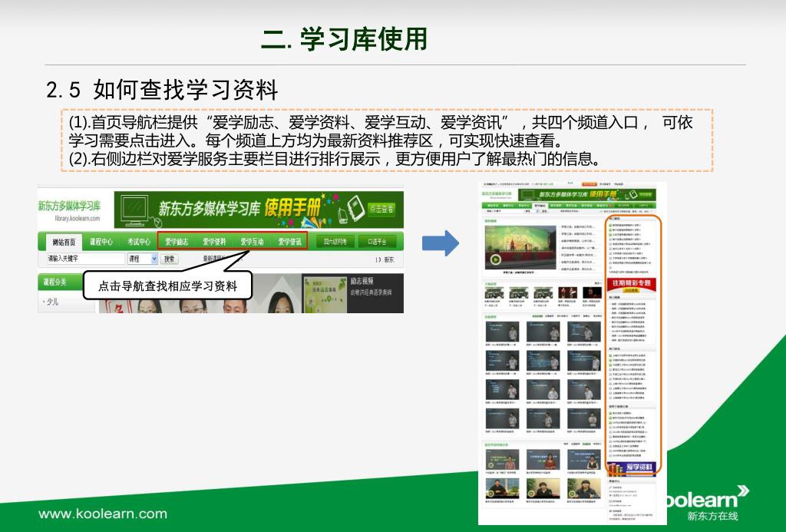This screenshot has height=532, width=786.
Task: Open the 考试中心 navigation tab
Action: click(139, 242)
